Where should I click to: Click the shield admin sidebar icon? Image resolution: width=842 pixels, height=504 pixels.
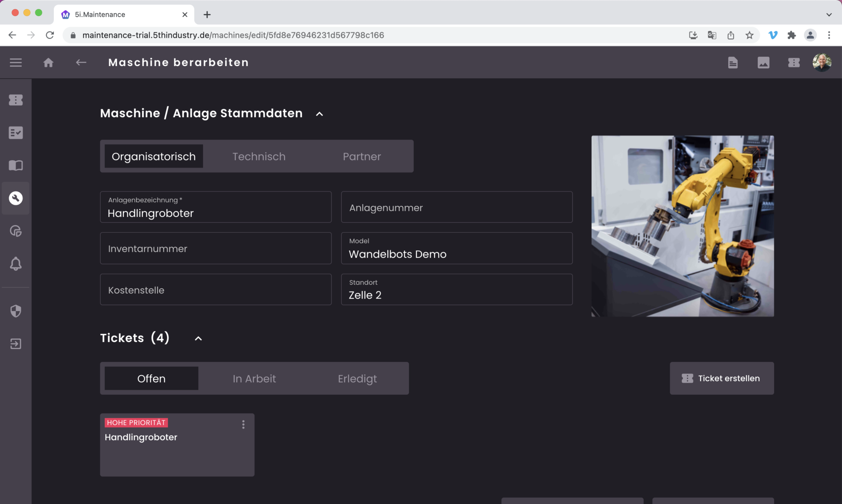[16, 311]
